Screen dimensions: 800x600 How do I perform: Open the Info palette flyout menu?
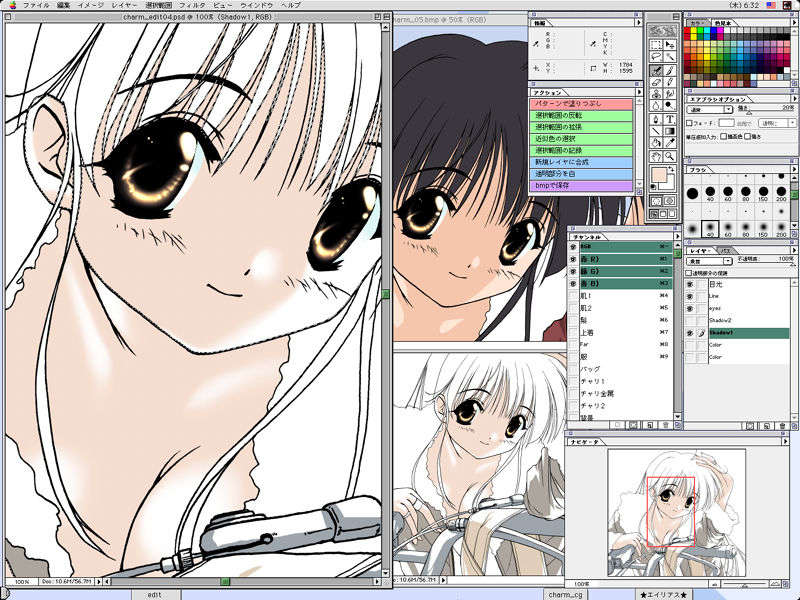click(x=638, y=23)
